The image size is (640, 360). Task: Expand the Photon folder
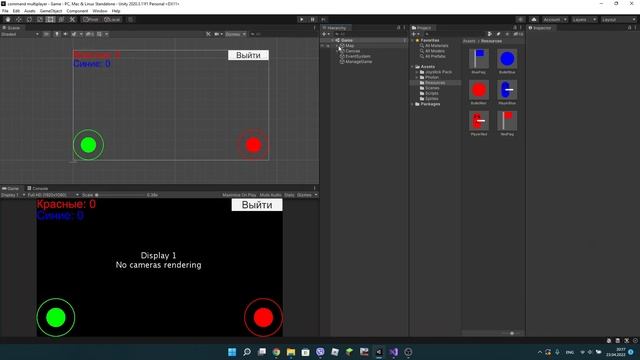[417, 77]
